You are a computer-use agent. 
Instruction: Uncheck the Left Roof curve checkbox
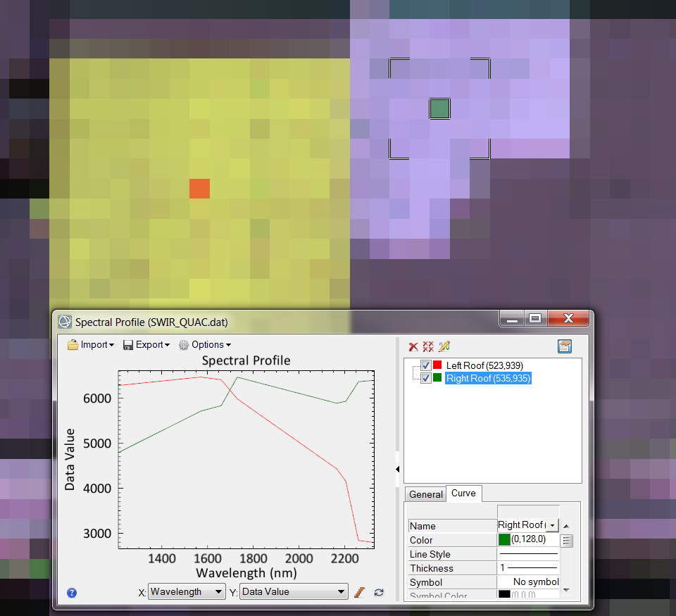[x=426, y=365]
